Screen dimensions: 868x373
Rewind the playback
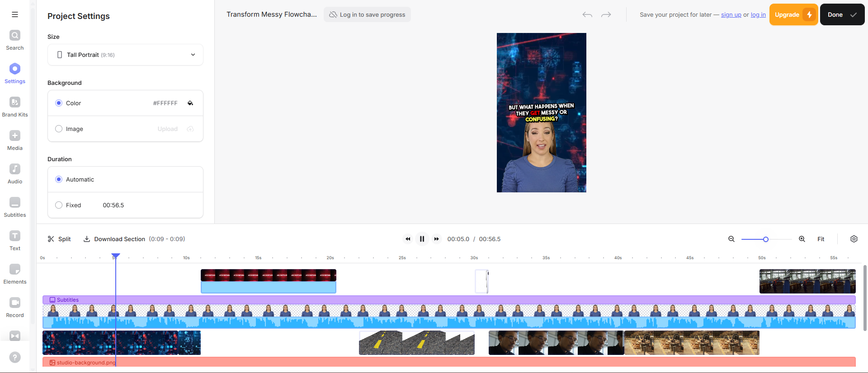(x=408, y=239)
